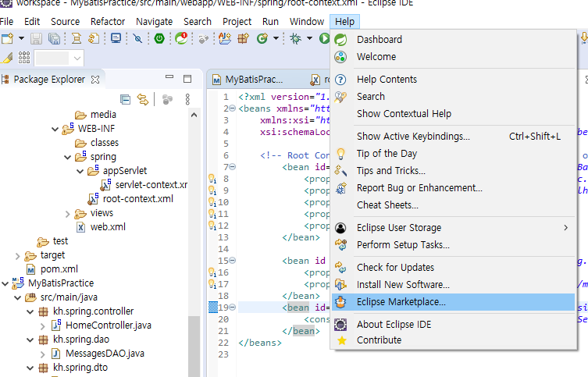Open the Debug dropdown arrow
Viewport: 588px width, 377px height.
pos(309,38)
